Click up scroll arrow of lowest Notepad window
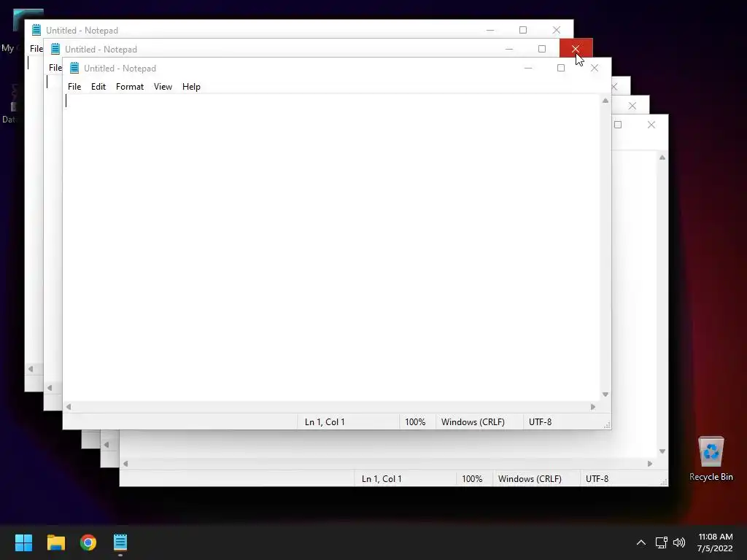The width and height of the screenshot is (747, 560). (662, 157)
